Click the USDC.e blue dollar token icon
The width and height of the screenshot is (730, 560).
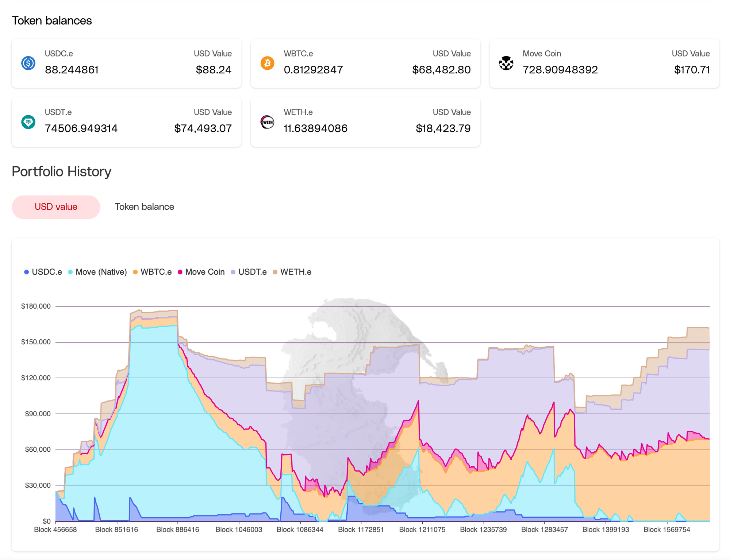coord(28,63)
